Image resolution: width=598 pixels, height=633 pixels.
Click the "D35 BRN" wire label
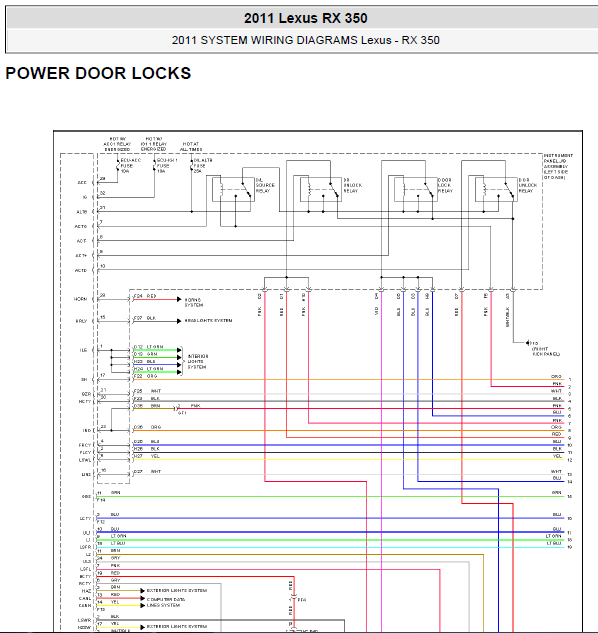click(x=147, y=406)
